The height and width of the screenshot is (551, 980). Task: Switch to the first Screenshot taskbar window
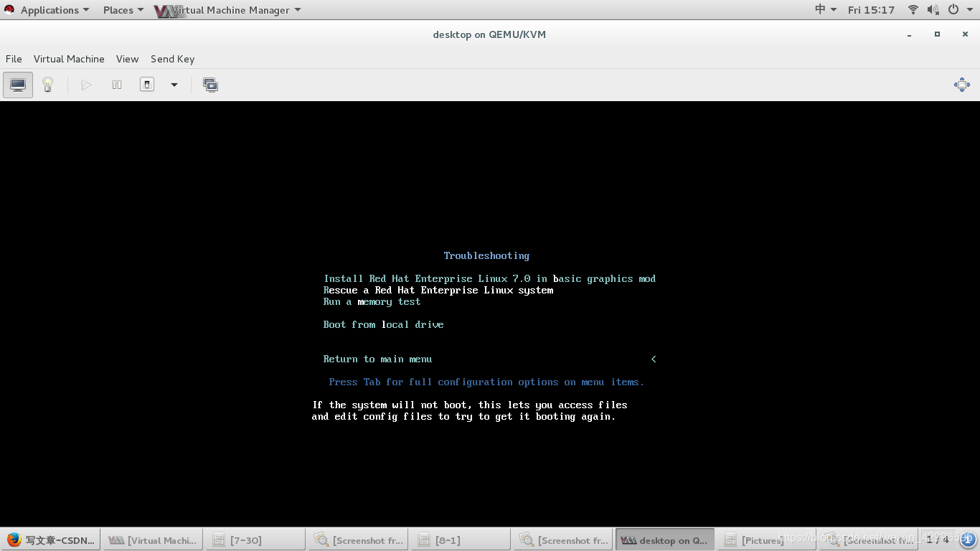click(359, 540)
